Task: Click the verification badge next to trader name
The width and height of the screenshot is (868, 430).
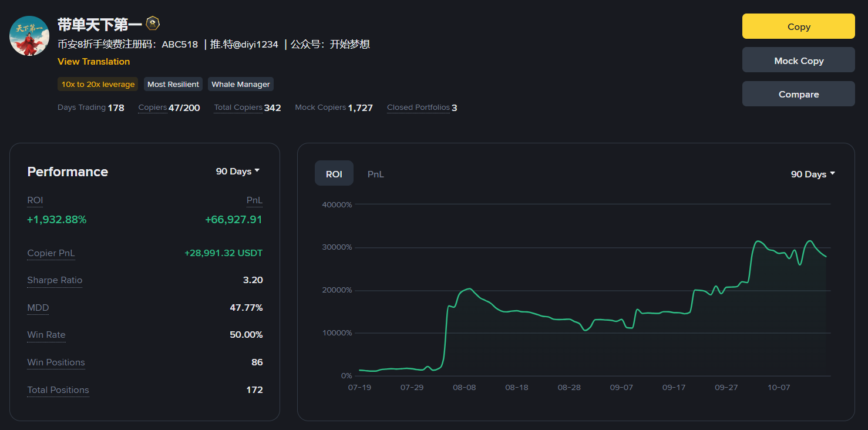Action: point(152,23)
